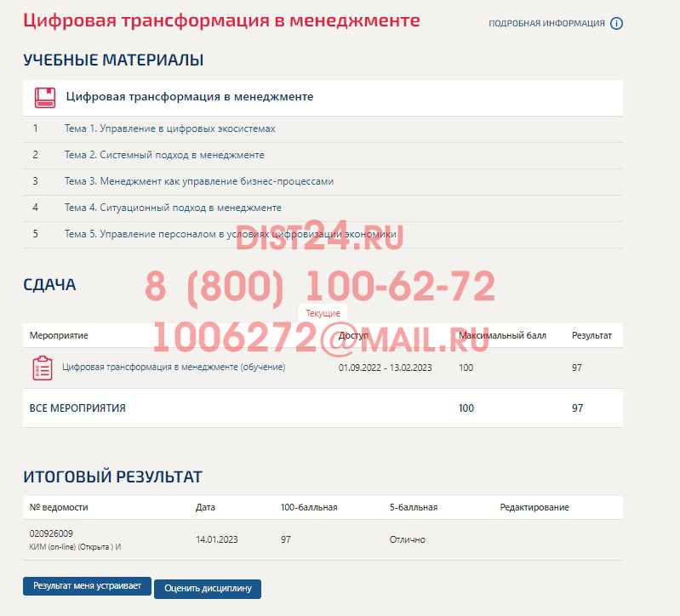Click the Все мероприятия summary row

[77, 408]
